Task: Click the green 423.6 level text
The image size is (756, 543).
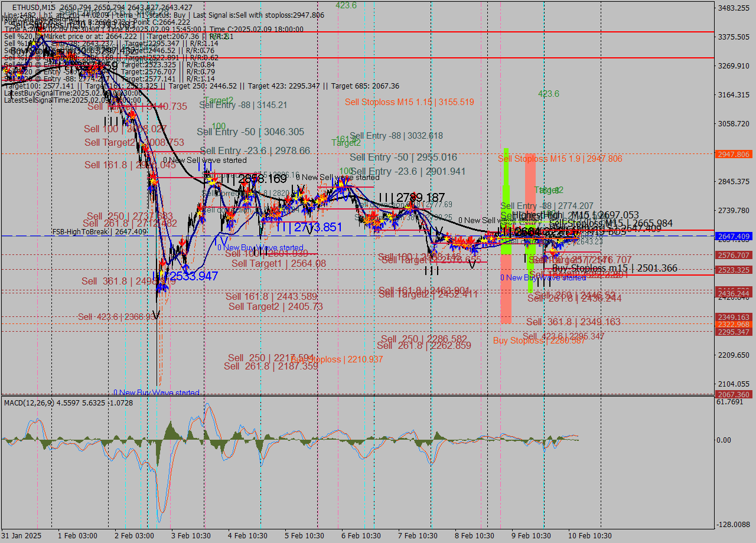Action: pos(548,93)
